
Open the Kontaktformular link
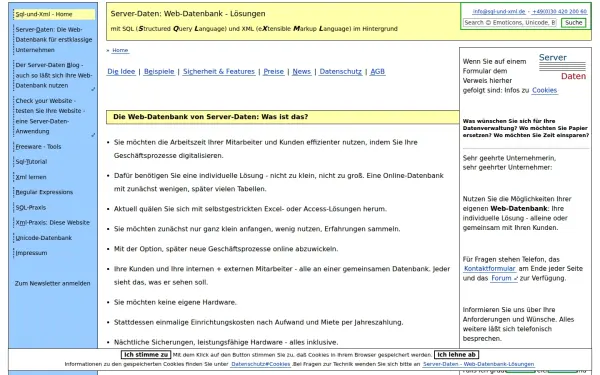coord(490,269)
